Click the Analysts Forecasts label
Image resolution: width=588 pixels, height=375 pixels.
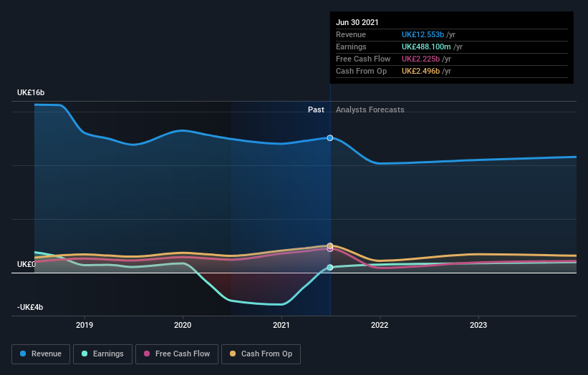point(370,109)
